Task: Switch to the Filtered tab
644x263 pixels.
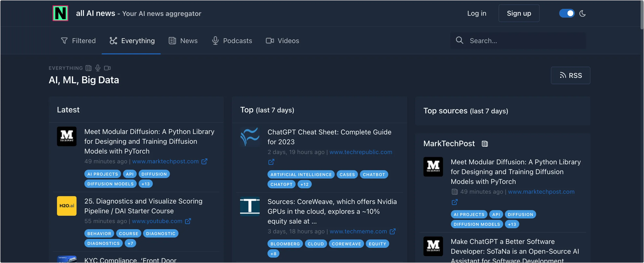Action: 78,41
